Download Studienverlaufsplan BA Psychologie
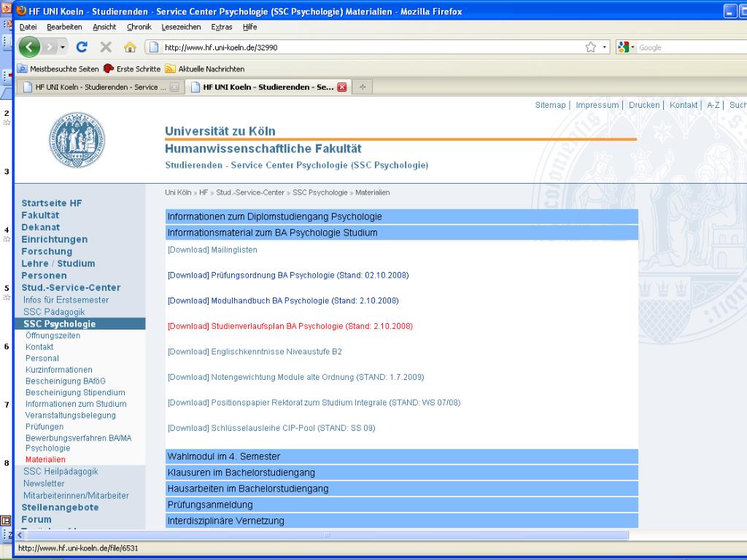 click(x=290, y=326)
